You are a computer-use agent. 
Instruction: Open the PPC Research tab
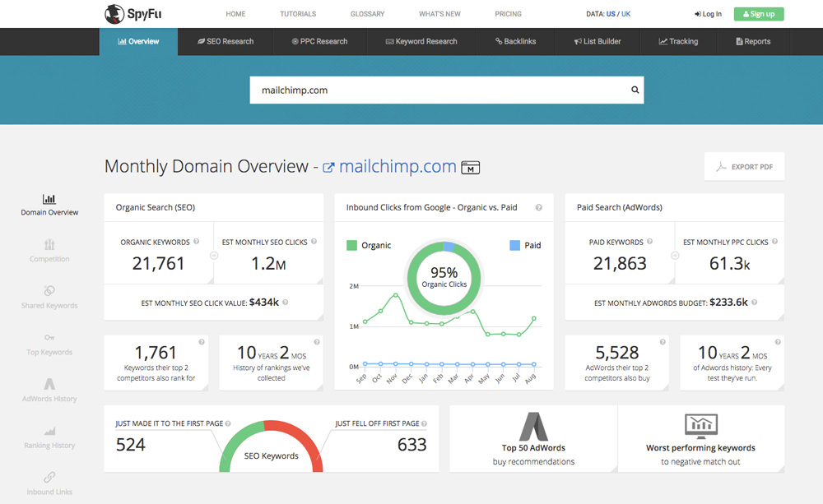tap(319, 41)
